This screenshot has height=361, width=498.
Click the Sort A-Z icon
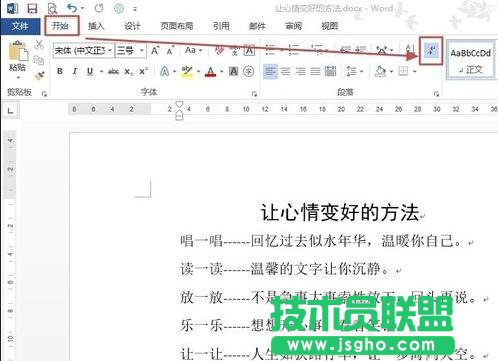tap(410, 50)
